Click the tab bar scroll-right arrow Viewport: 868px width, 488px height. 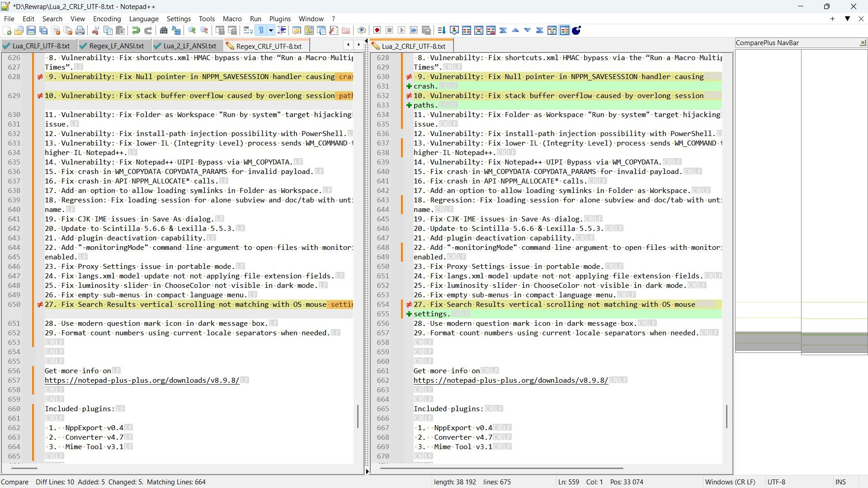point(359,44)
